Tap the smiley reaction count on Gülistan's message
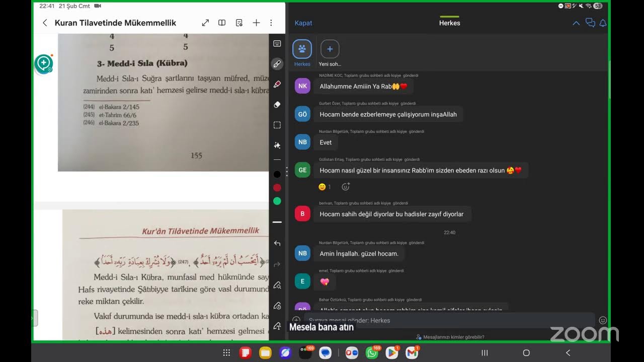Screen dimensions: 644x362 pyautogui.click(x=325, y=187)
